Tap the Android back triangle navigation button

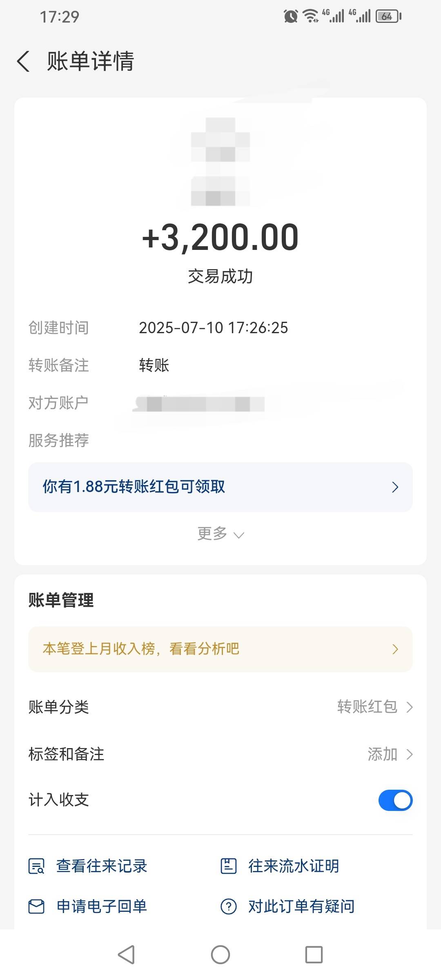127,955
